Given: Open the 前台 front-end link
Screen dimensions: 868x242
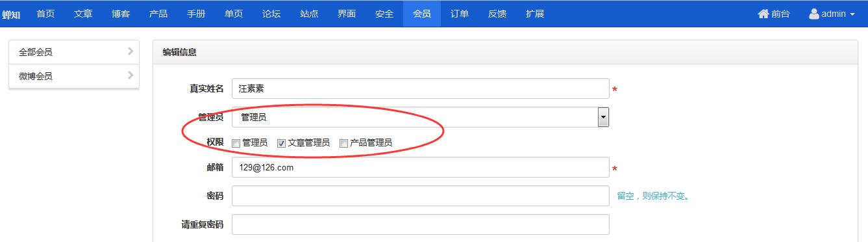Looking at the screenshot, I should pyautogui.click(x=774, y=14).
